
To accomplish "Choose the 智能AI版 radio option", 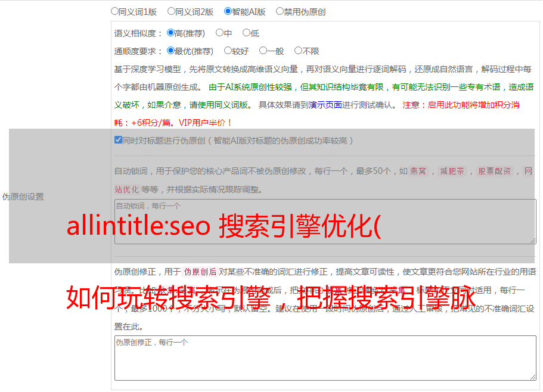I will coord(228,11).
